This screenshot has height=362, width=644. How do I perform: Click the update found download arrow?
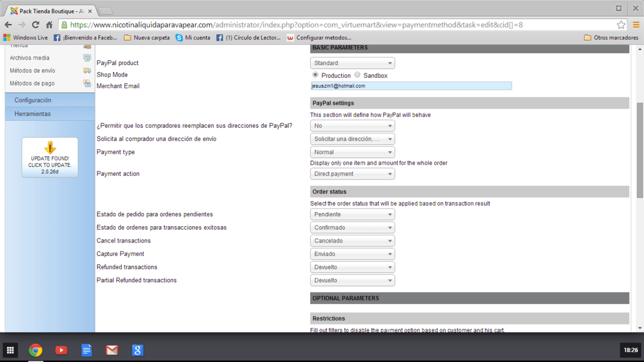(50, 148)
